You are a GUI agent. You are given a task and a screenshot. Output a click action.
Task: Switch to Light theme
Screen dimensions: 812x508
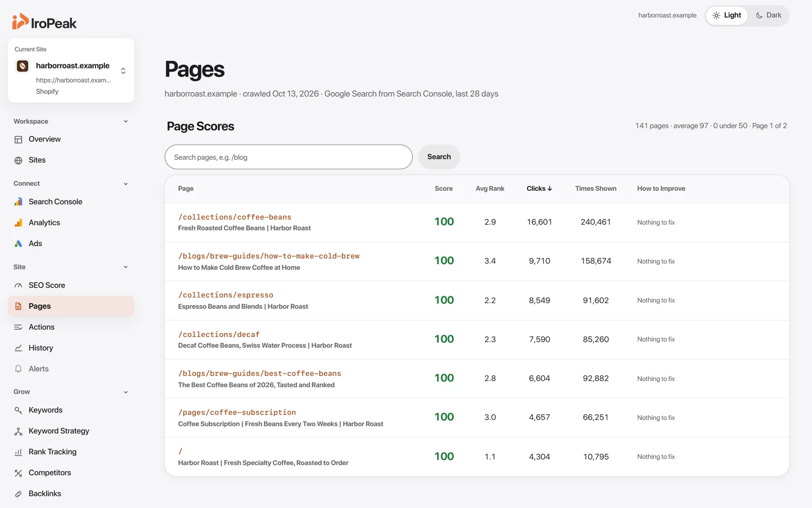click(x=727, y=15)
